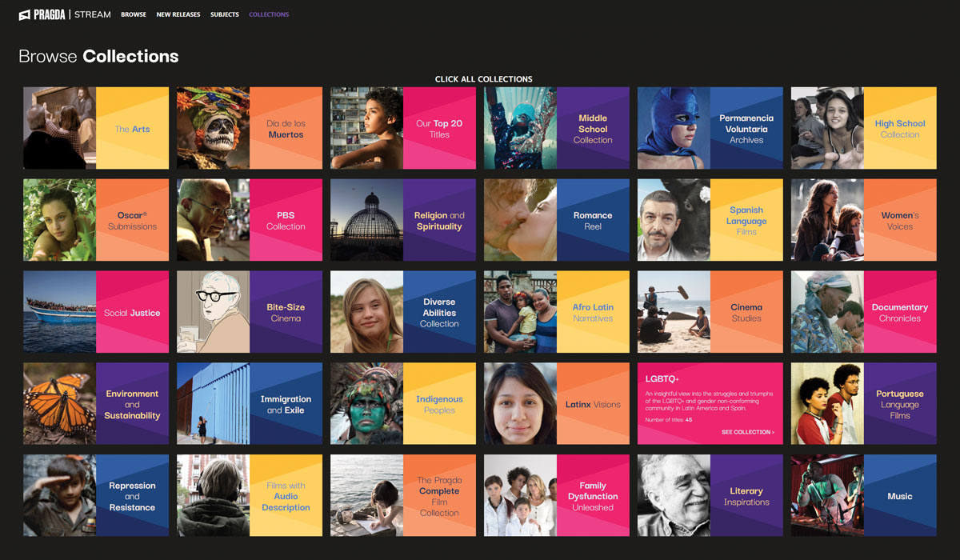The width and height of the screenshot is (960, 560).
Task: Open the Día de los Muertos skull thumbnail
Action: click(213, 128)
